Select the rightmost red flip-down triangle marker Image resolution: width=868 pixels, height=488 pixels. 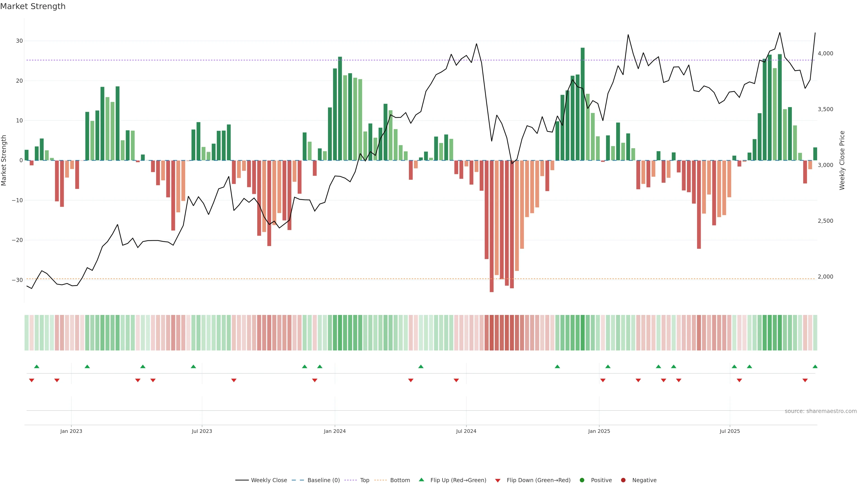pos(805,380)
